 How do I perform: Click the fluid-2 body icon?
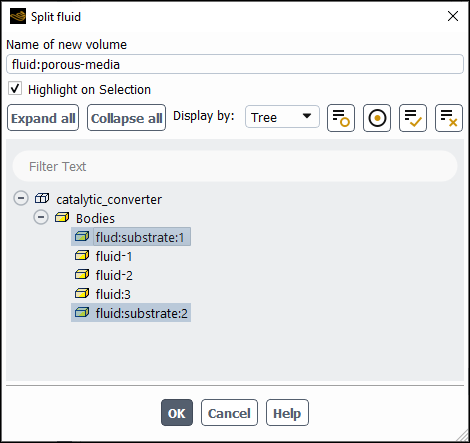coord(82,275)
